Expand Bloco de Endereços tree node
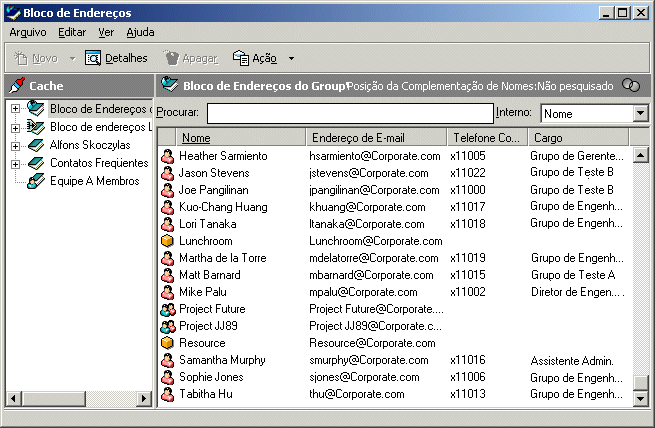Viewport: 655px width, 428px height. click(15, 109)
